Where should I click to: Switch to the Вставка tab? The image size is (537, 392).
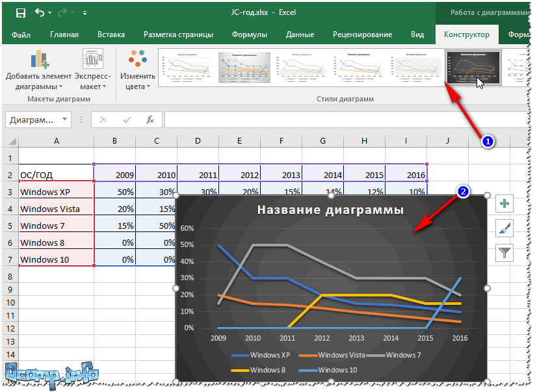[111, 34]
